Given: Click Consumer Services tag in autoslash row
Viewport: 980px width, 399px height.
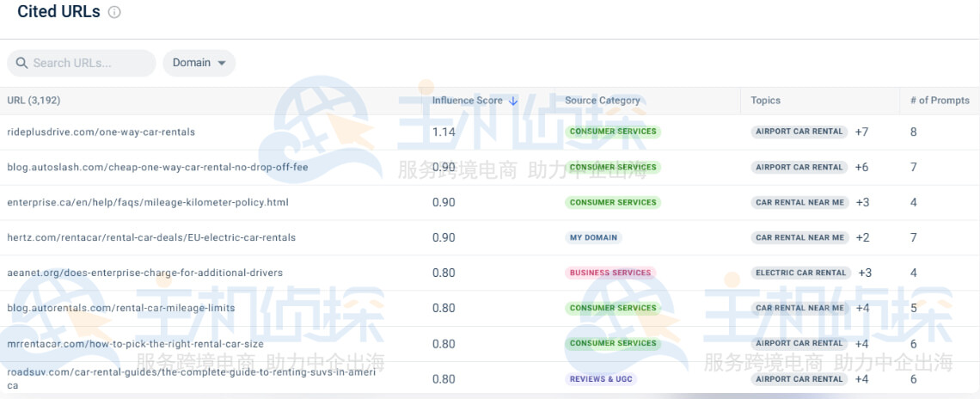Looking at the screenshot, I should point(612,168).
